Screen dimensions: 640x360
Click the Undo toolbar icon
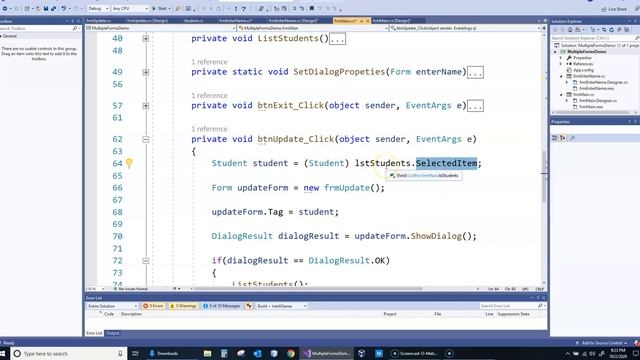64,9
